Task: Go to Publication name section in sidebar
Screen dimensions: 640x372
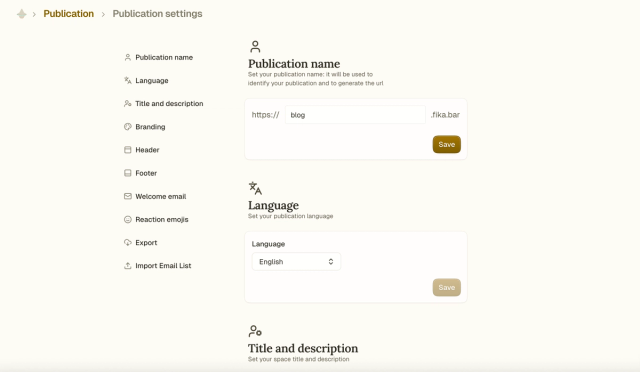Action: point(164,58)
